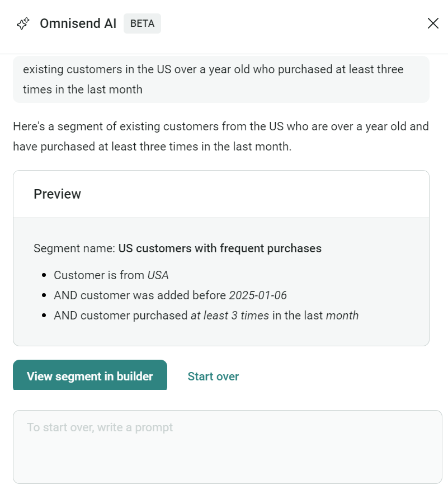
Task: Close the Omnisend AI panel
Action: [x=433, y=23]
